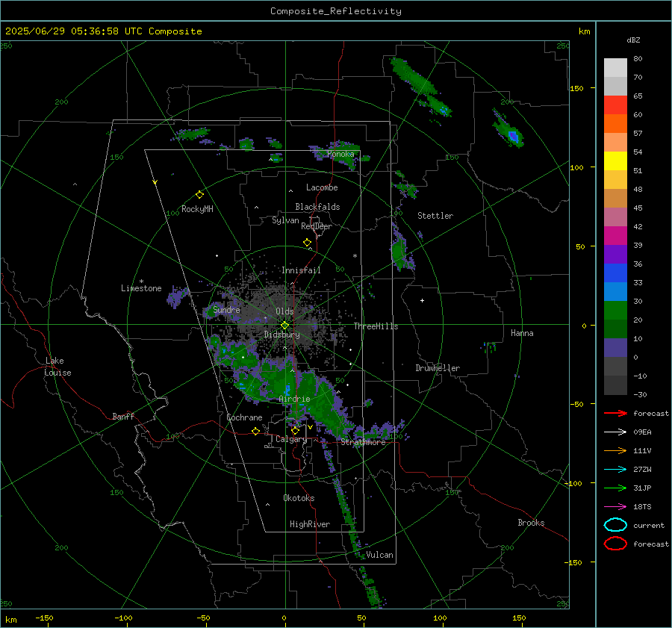672x628 pixels.
Task: Click the yellow radar-center diamond near Olds
Action: tap(284, 325)
